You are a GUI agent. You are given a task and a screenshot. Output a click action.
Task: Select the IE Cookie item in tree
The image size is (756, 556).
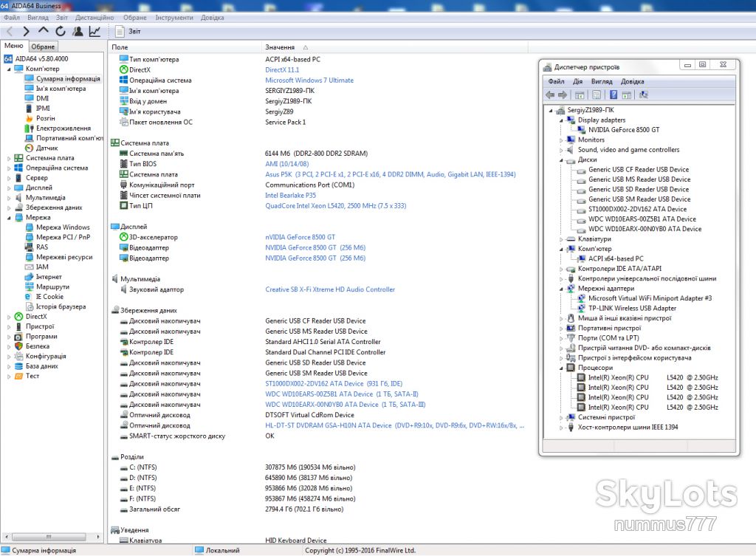tap(49, 297)
